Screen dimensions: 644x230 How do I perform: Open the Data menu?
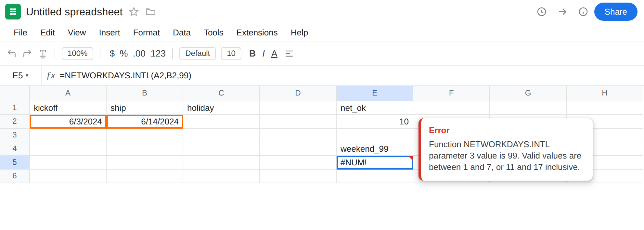pos(182,32)
